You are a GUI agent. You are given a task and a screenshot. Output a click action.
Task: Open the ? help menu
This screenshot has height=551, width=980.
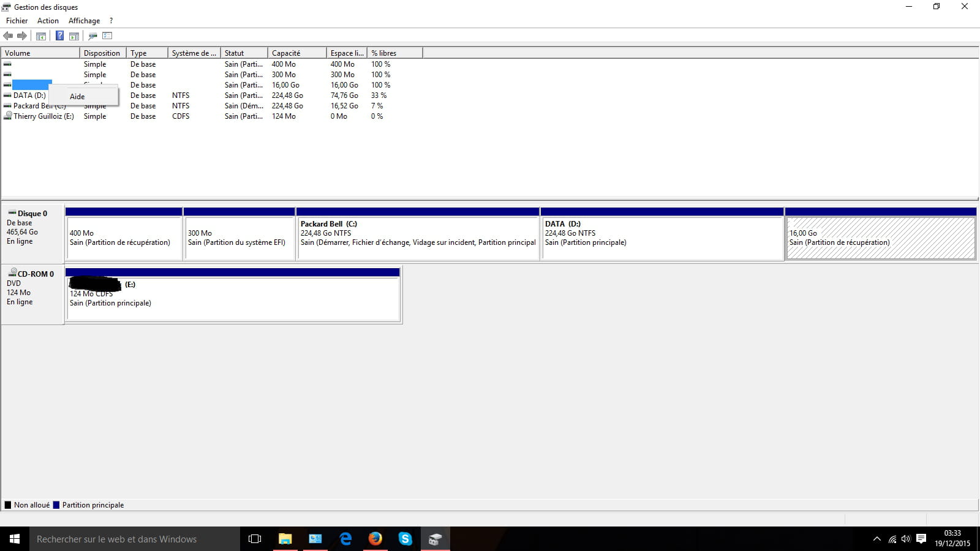tap(111, 21)
